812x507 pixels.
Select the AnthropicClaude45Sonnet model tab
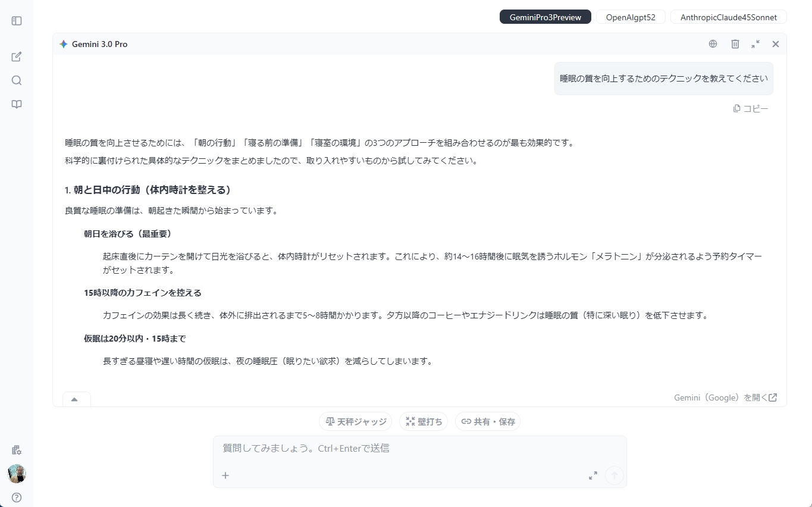pyautogui.click(x=728, y=17)
